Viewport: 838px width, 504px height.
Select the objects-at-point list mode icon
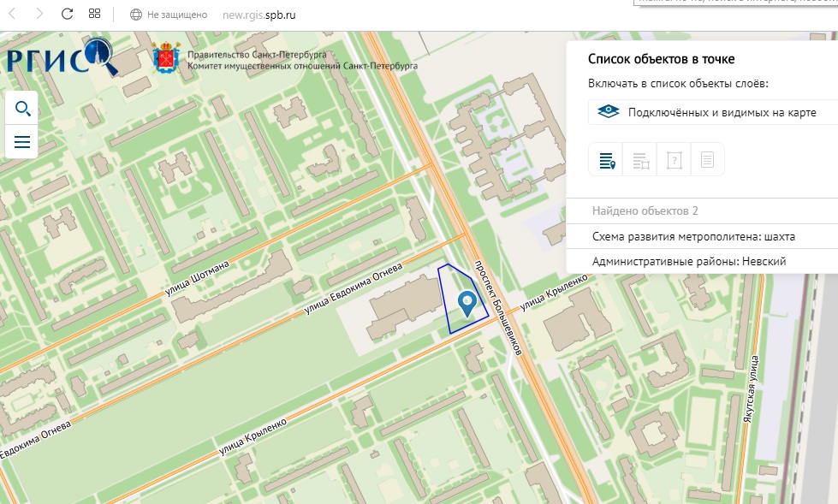pyautogui.click(x=608, y=160)
